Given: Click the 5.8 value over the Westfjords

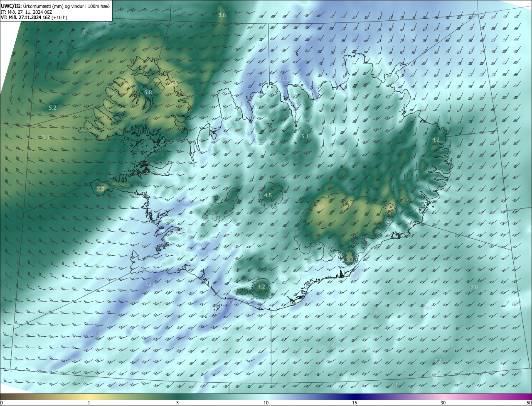Looking at the screenshot, I should pyautogui.click(x=148, y=92).
